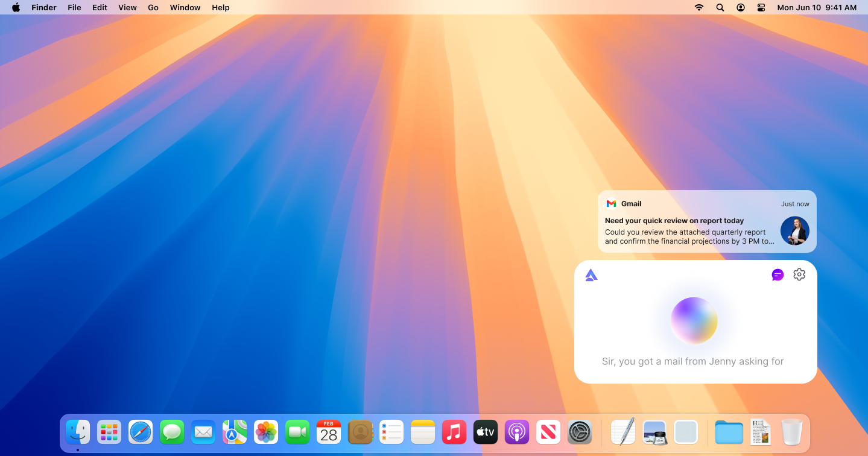Launch Podcasts from the Dock
This screenshot has height=456, width=868.
point(517,432)
